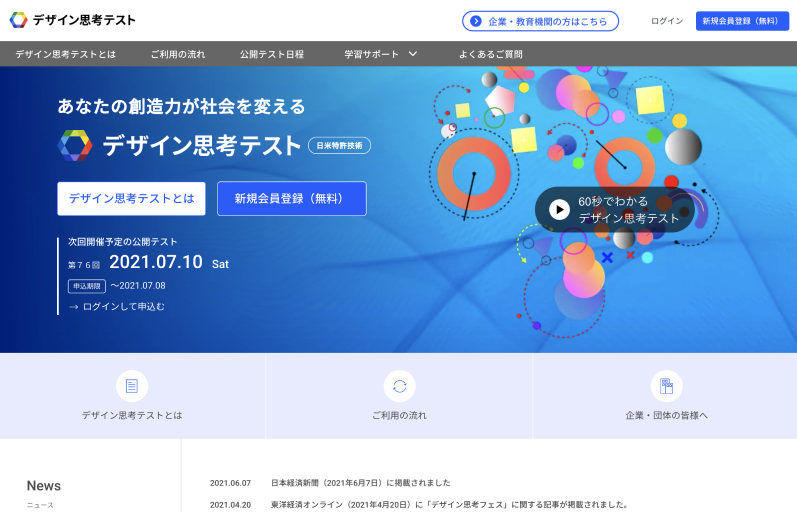
Task: Open デザイン思考テストとは nav menu item
Action: [x=66, y=54]
